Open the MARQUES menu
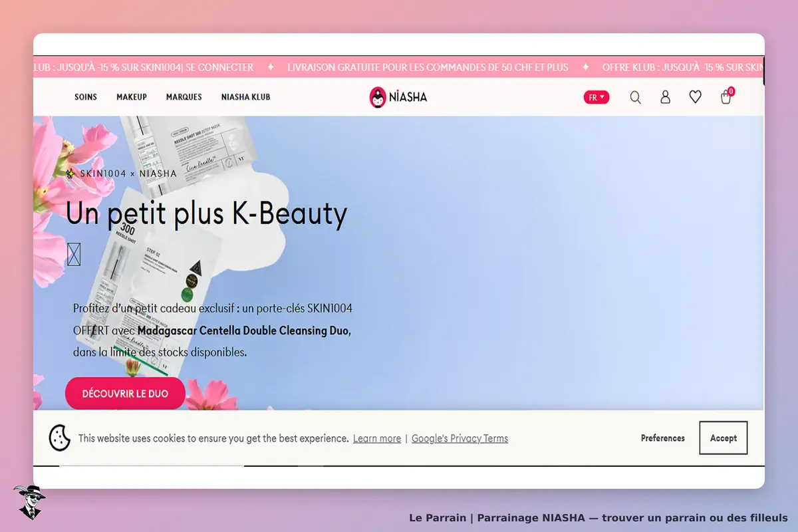Screen dimensions: 798x532 click(x=184, y=97)
